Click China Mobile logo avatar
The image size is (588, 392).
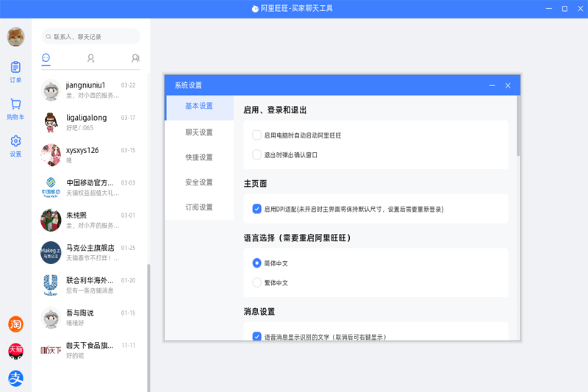point(51,188)
